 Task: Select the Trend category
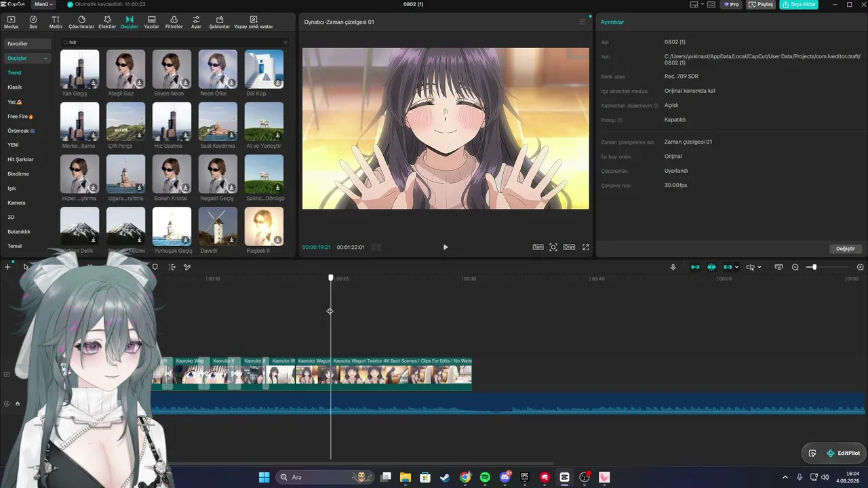14,73
